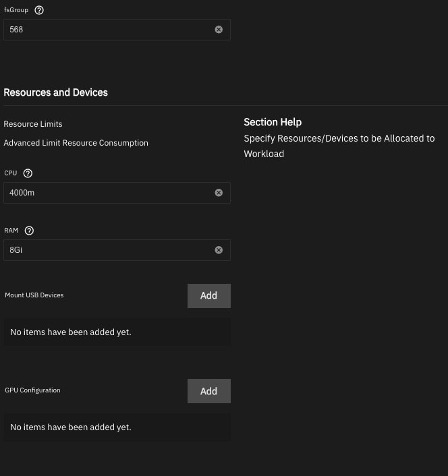Clear the CPU 4000m value
This screenshot has height=476, width=448.
coord(219,193)
